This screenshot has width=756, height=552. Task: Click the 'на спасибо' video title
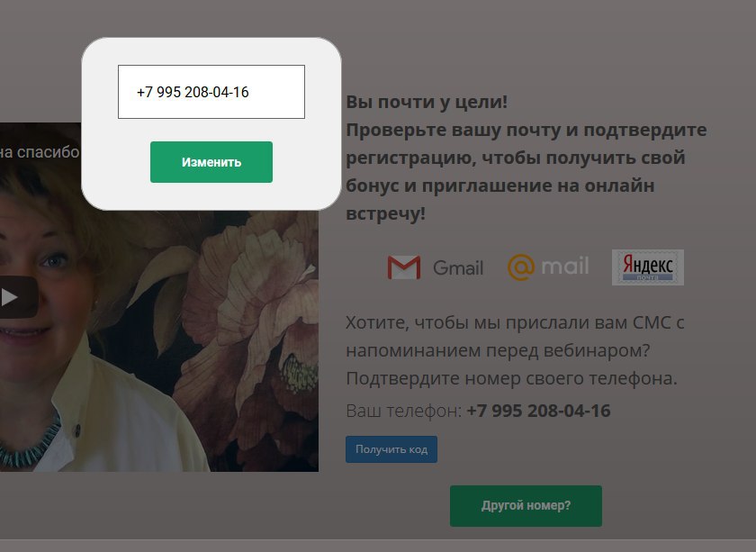click(40, 152)
